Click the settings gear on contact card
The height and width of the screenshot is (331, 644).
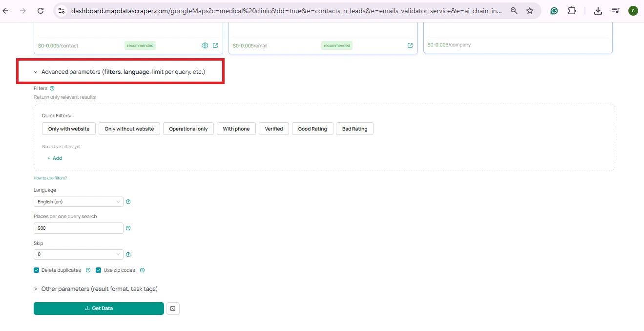(205, 45)
